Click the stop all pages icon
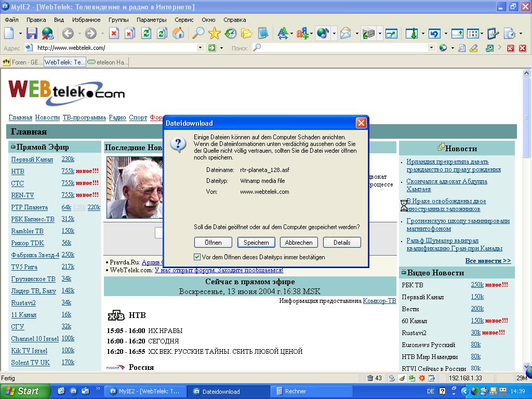Screen dimensions: 532x399 tap(129, 33)
